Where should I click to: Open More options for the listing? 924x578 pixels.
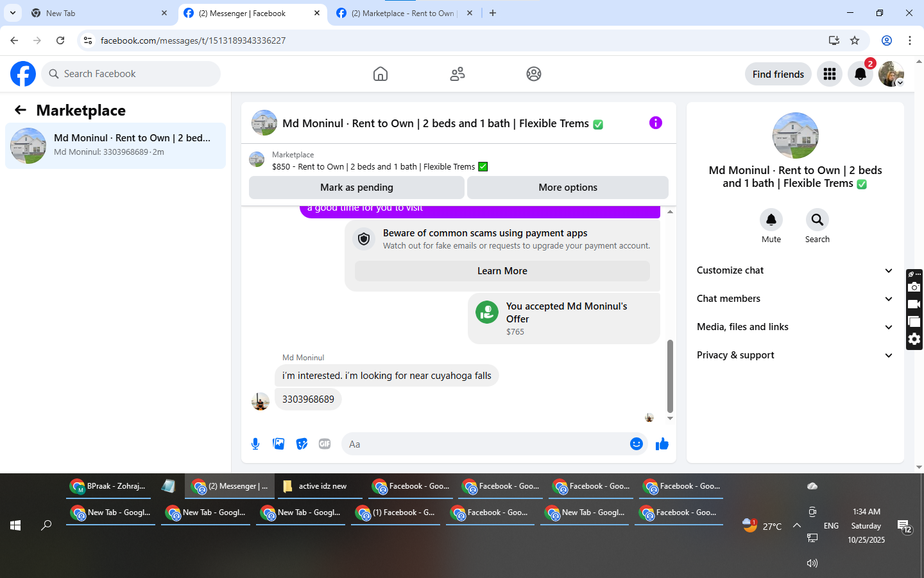click(568, 188)
